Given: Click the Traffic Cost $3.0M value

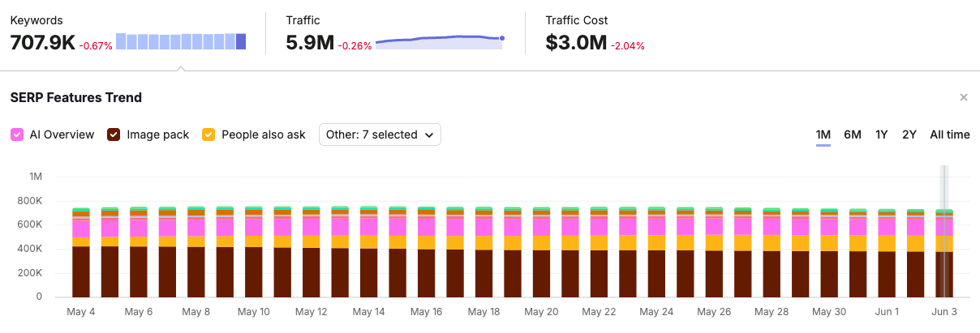Looking at the screenshot, I should click(576, 43).
